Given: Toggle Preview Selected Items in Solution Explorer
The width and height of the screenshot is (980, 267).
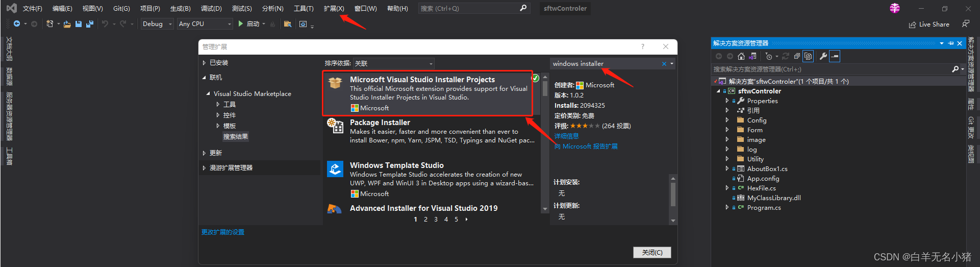Looking at the screenshot, I should pyautogui.click(x=835, y=56).
